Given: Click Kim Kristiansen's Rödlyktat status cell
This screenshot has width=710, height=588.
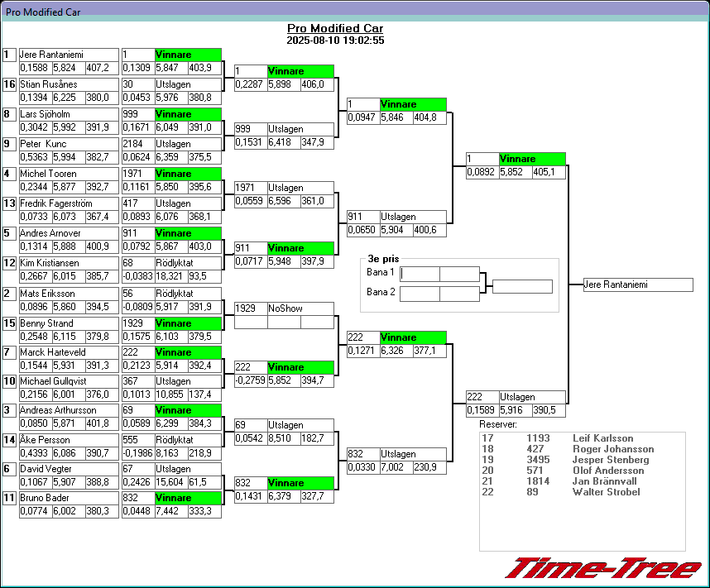Looking at the screenshot, I should [x=188, y=263].
